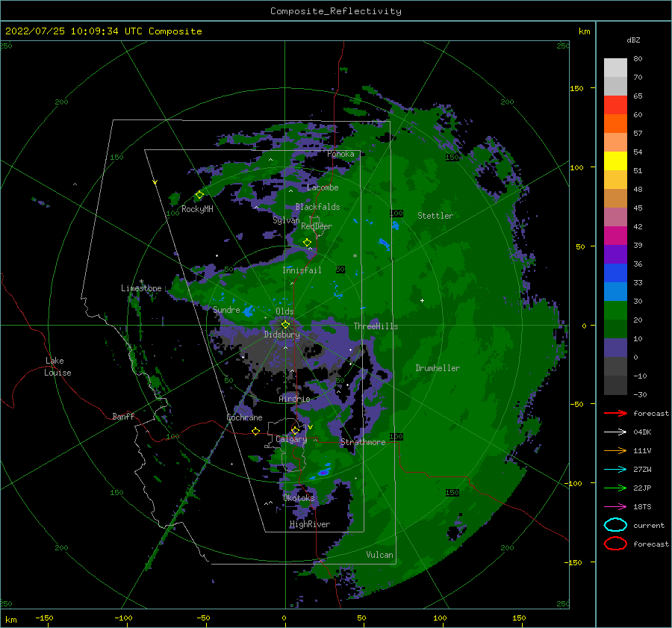This screenshot has height=628, width=672.
Task: Select the bright green 20-30 dBZ swatch
Action: pyautogui.click(x=615, y=311)
